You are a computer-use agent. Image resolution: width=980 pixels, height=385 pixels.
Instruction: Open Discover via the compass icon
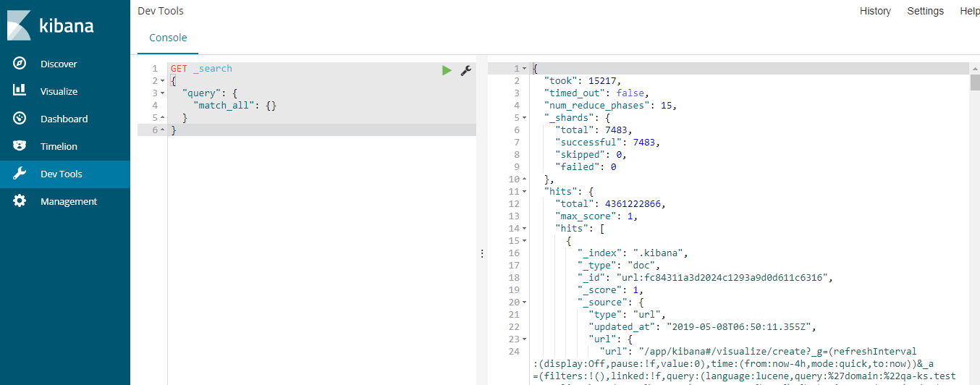[20, 64]
